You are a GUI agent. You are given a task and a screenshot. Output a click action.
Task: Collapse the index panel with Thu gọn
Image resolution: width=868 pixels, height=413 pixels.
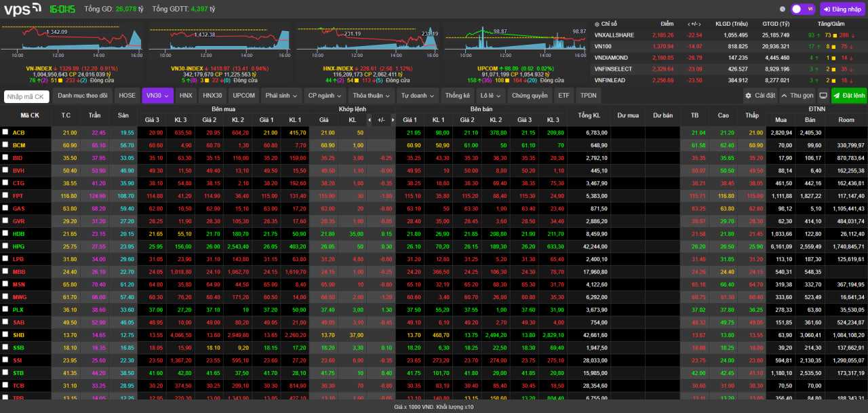pos(797,96)
